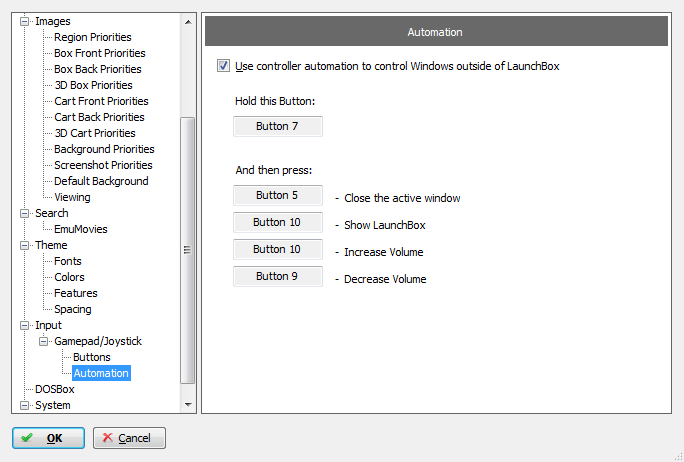Click the Automation header bar
Screen dimensions: 684x462
436,31
